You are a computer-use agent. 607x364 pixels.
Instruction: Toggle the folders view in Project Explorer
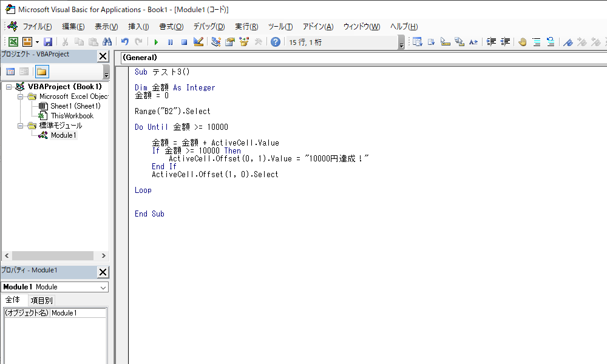[x=41, y=71]
